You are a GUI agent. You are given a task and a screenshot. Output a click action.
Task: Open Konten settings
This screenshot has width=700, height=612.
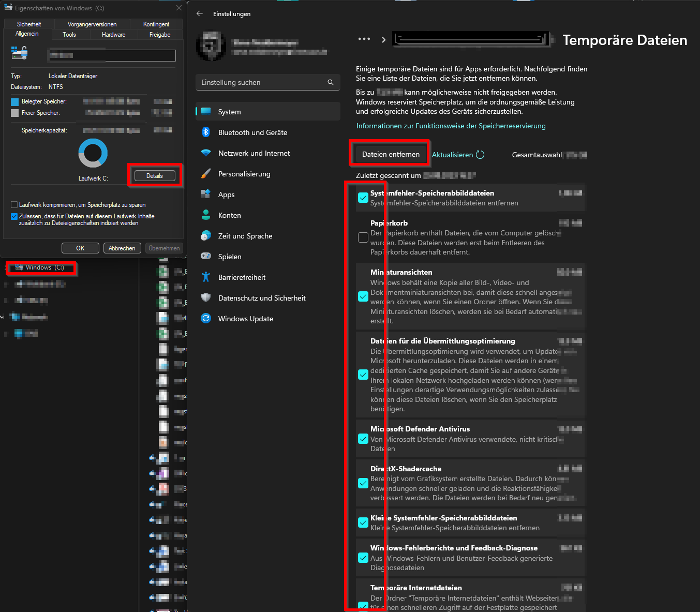pos(267,215)
